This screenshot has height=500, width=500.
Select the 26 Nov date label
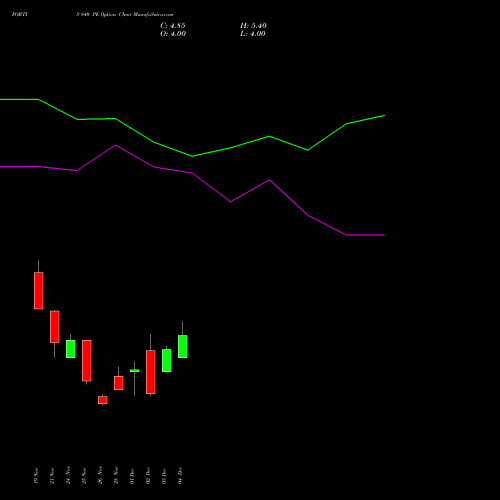pyautogui.click(x=100, y=475)
